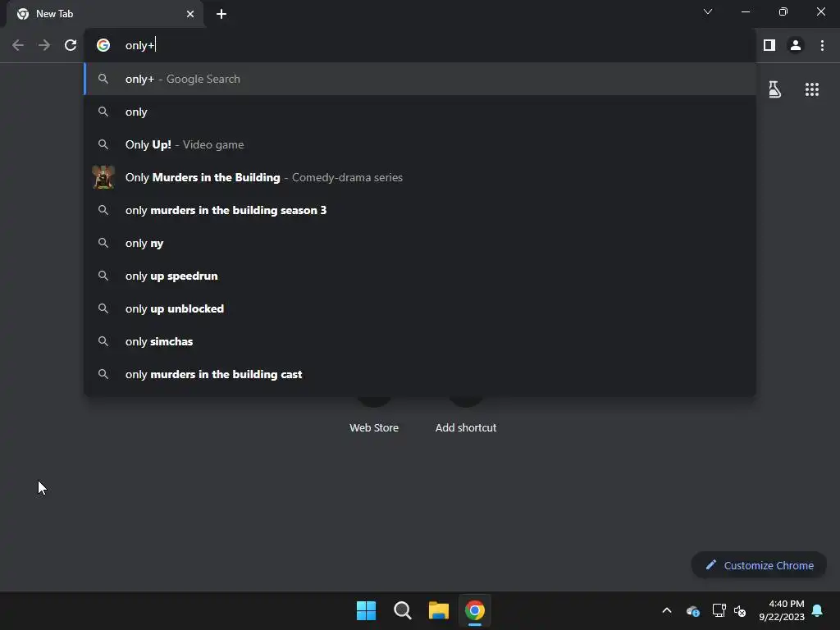Go forward with the forward arrow

point(44,46)
